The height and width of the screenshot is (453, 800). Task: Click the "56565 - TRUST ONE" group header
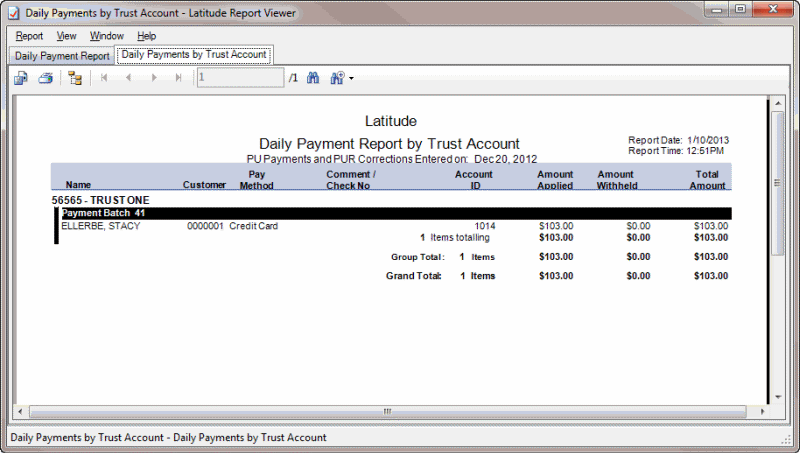[x=101, y=200]
